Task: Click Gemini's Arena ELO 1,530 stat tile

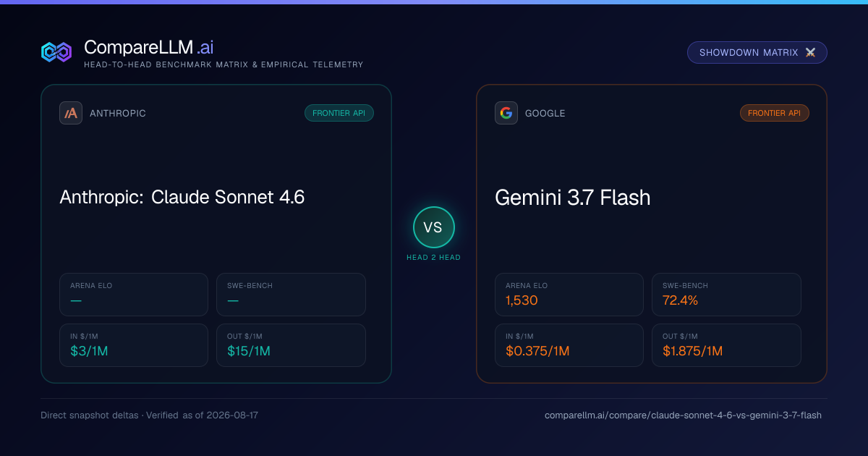Action: pyautogui.click(x=569, y=295)
